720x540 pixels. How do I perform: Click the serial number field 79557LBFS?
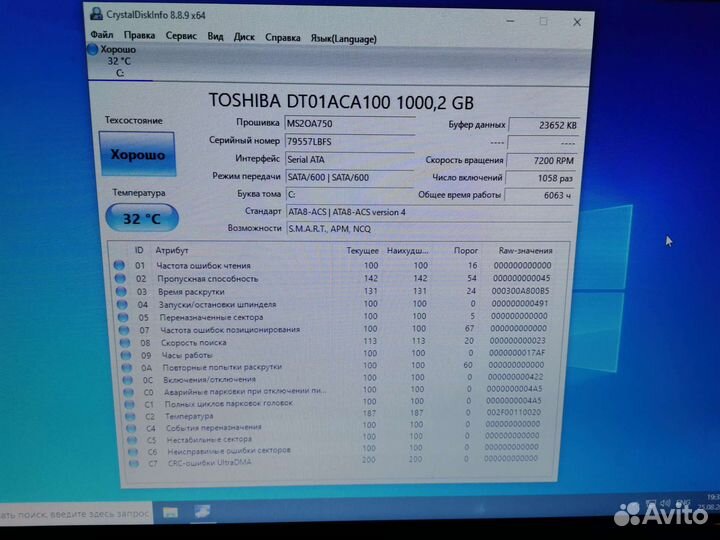pyautogui.click(x=350, y=141)
